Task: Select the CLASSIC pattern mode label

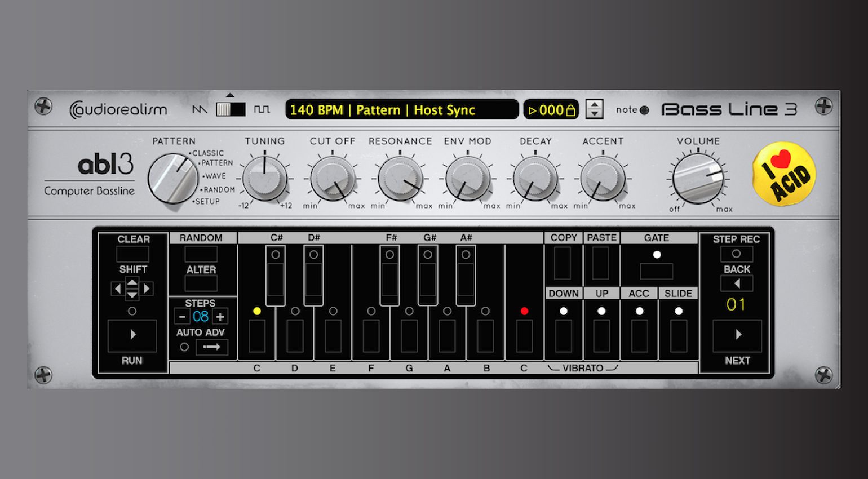Action: pyautogui.click(x=208, y=153)
